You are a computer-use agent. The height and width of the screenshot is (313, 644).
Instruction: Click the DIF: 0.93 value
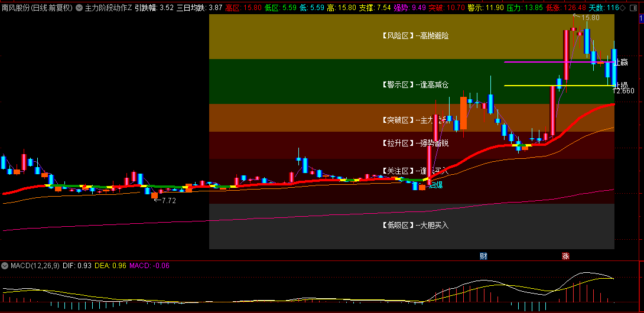click(x=77, y=266)
